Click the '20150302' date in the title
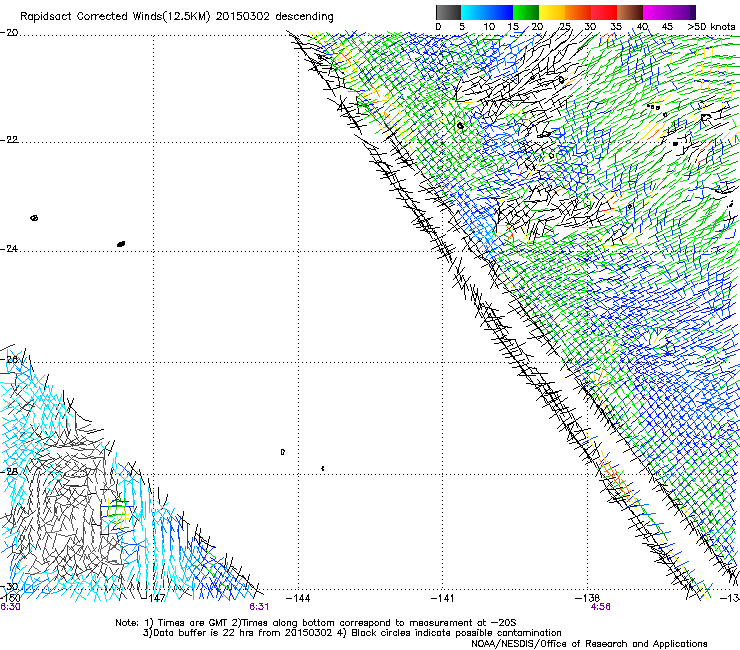Screen dimensions: 740x650 click(243, 17)
